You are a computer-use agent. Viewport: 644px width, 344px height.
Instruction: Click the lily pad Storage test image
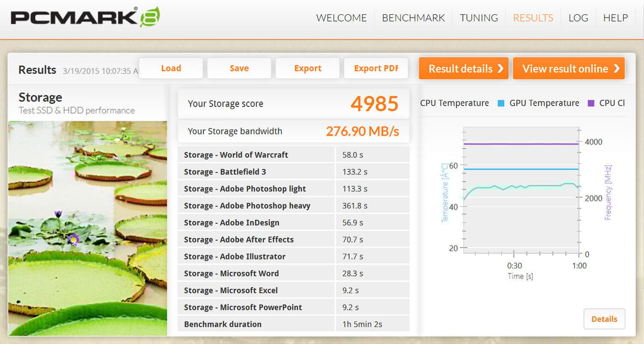pyautogui.click(x=88, y=228)
